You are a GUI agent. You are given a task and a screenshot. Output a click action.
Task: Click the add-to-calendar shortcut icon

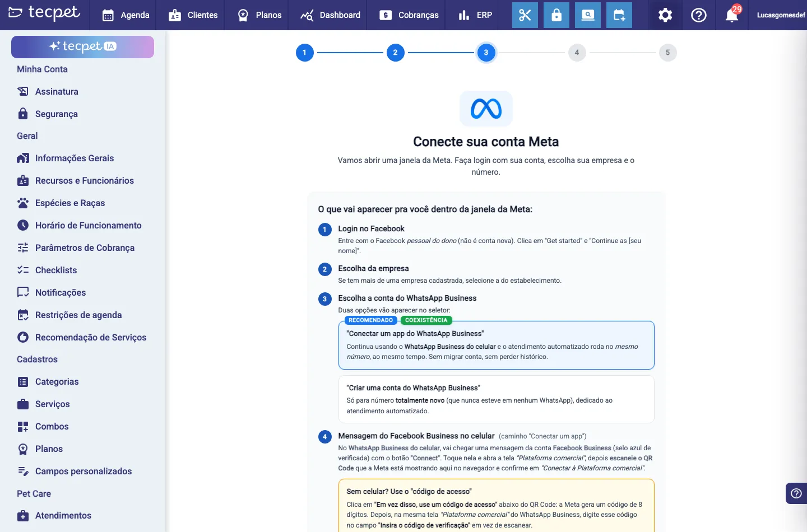pyautogui.click(x=619, y=15)
